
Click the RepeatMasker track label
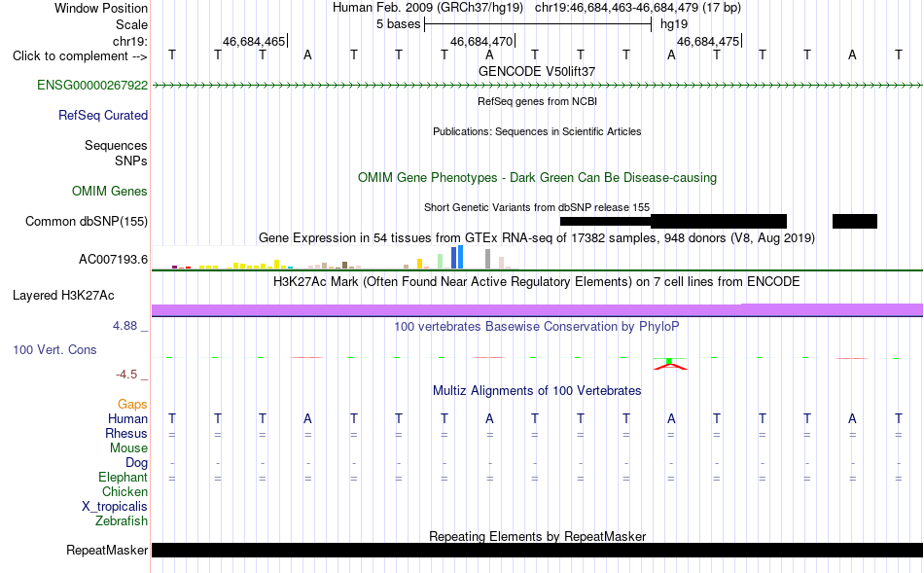click(107, 551)
